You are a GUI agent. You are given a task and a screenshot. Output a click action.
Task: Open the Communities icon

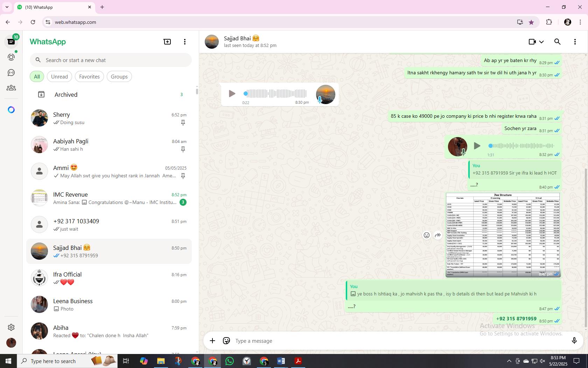[x=11, y=88]
